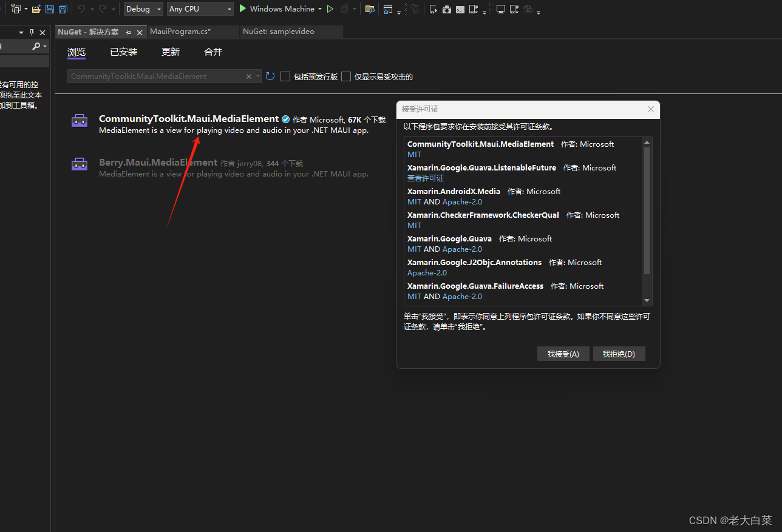Expand the Hot Reload options dropdown arrow
This screenshot has height=532, width=782.
[355, 9]
